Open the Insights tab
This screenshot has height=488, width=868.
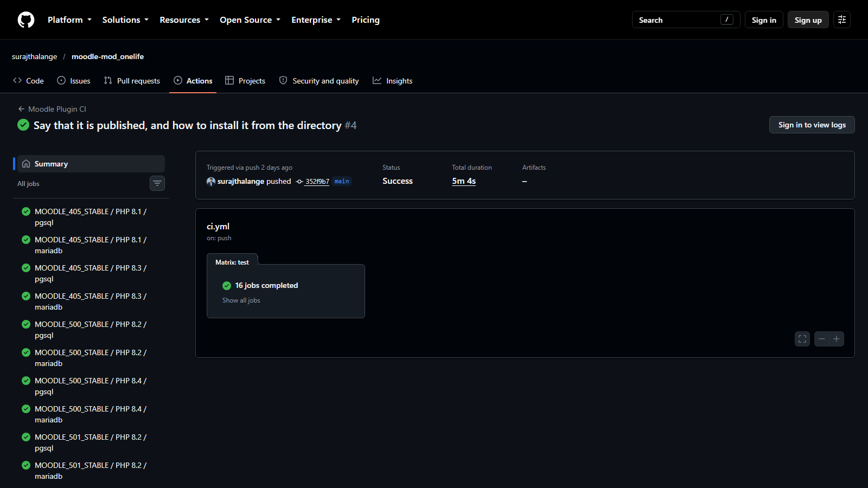[x=393, y=81]
